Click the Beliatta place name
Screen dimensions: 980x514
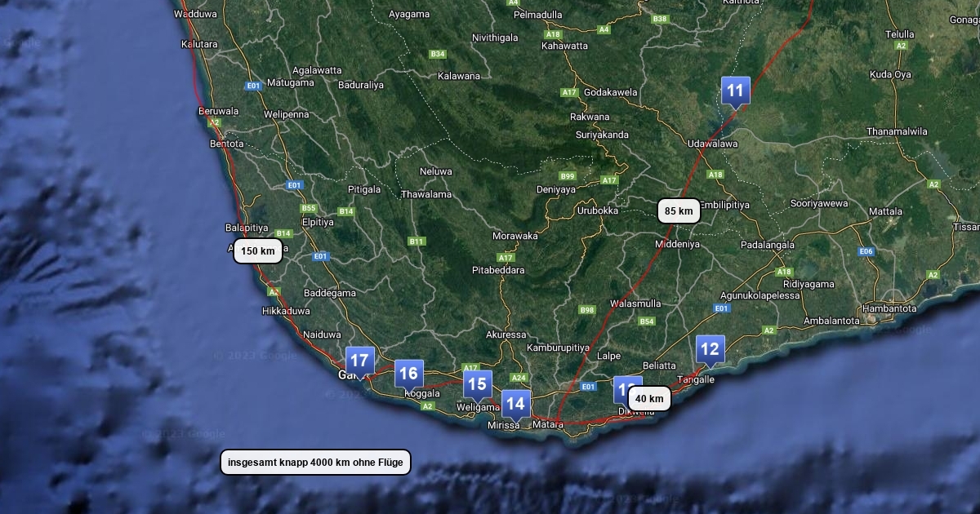coord(660,366)
